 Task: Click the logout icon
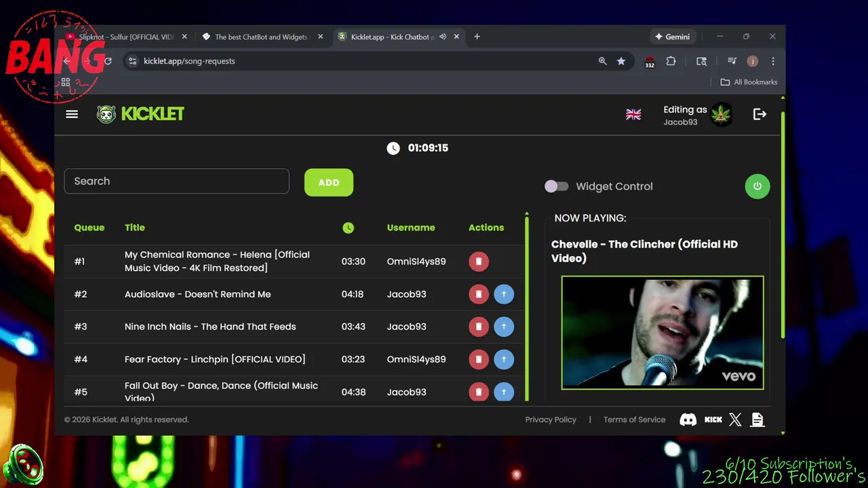[759, 115]
